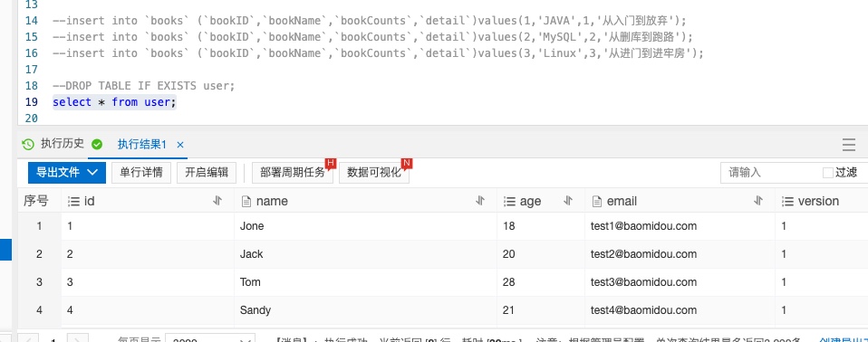This screenshot has width=868, height=342.
Task: Select the test2@baomidou.com email cell
Action: [x=680, y=254]
